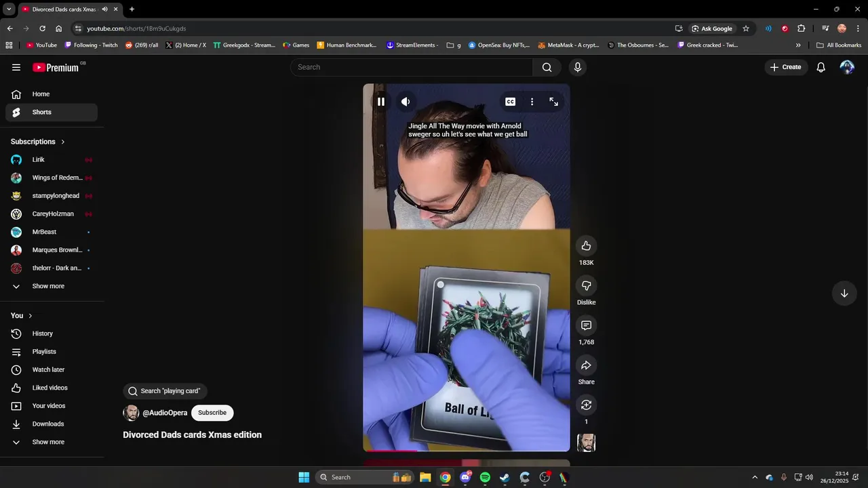Open CareyHolzman subscription
This screenshot has height=488, width=868.
(52, 214)
